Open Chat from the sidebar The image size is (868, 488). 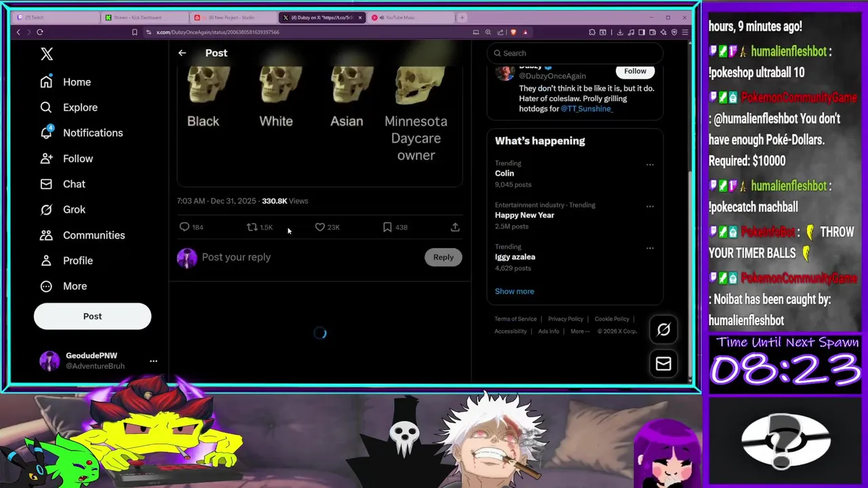point(63,184)
